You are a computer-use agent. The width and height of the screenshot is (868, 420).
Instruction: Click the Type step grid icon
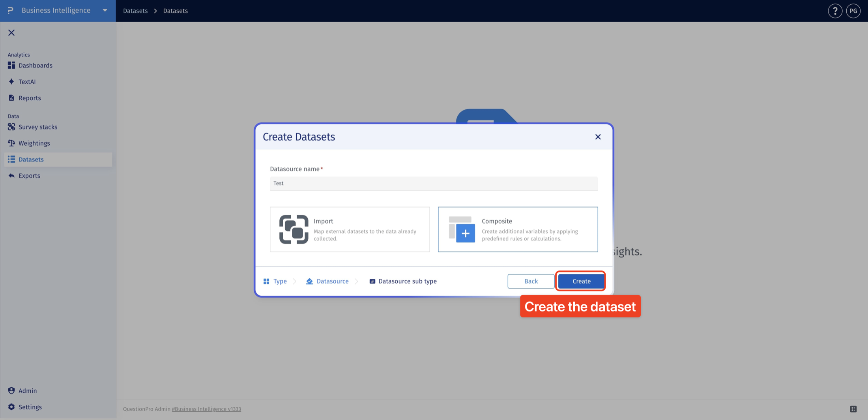point(266,281)
